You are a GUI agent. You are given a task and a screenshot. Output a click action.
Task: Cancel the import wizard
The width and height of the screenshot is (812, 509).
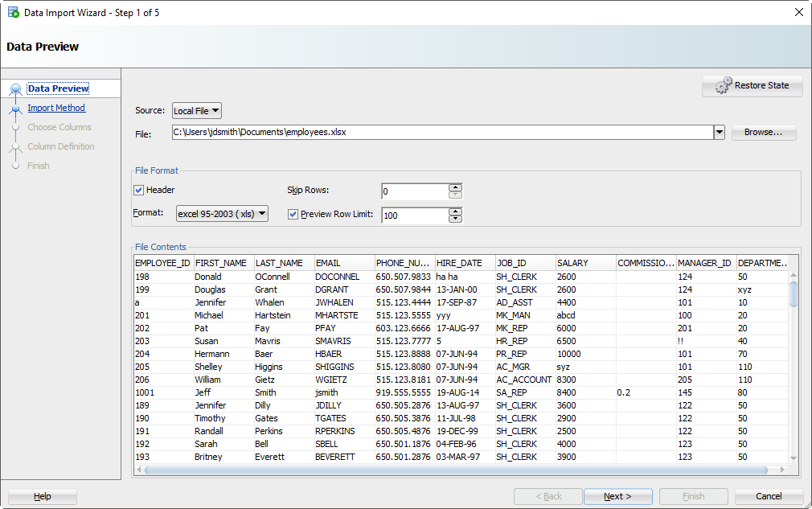coord(769,496)
